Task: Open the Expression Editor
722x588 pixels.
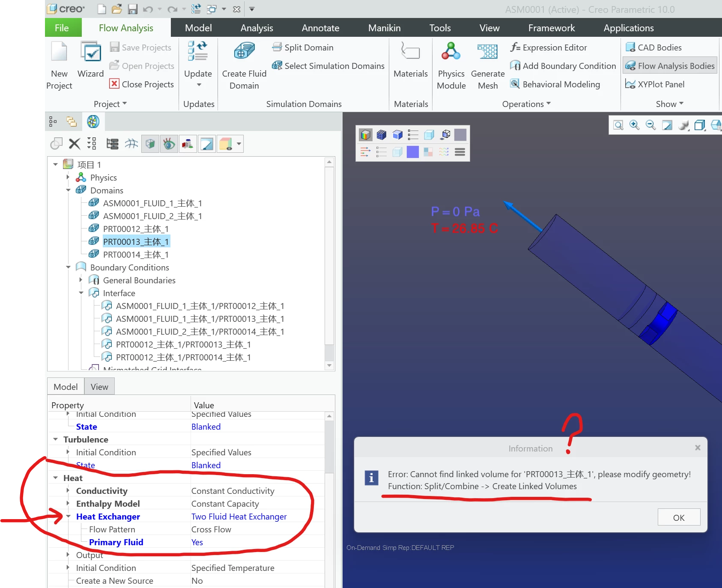Action: [x=549, y=48]
